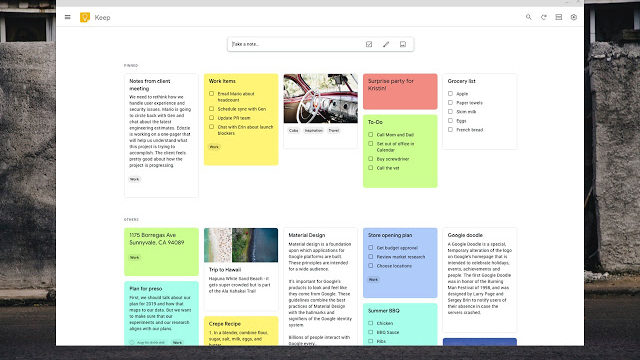Tick Review market research checkbox
Screen dimensions: 640x360
tap(371, 256)
